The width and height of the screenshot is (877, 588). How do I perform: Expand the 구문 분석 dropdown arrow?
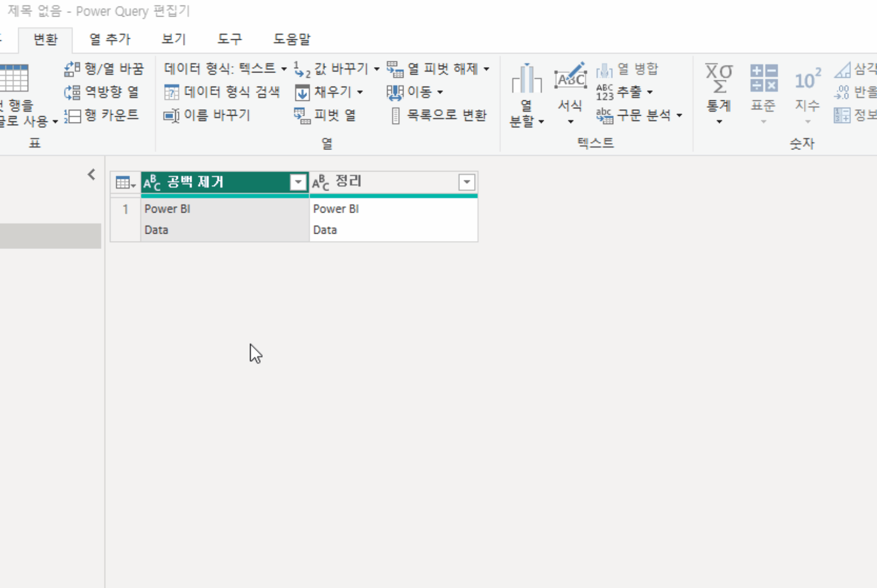pos(679,116)
